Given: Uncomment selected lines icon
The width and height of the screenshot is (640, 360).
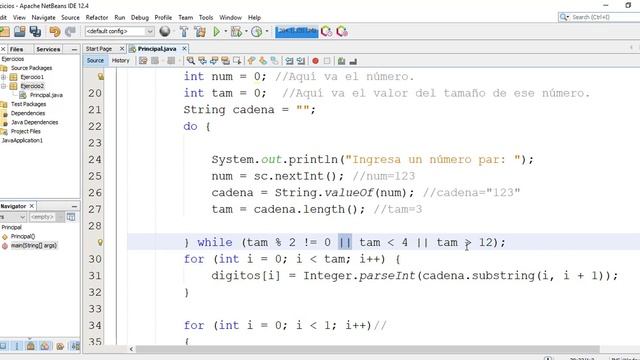Looking at the screenshot, I should tap(353, 61).
